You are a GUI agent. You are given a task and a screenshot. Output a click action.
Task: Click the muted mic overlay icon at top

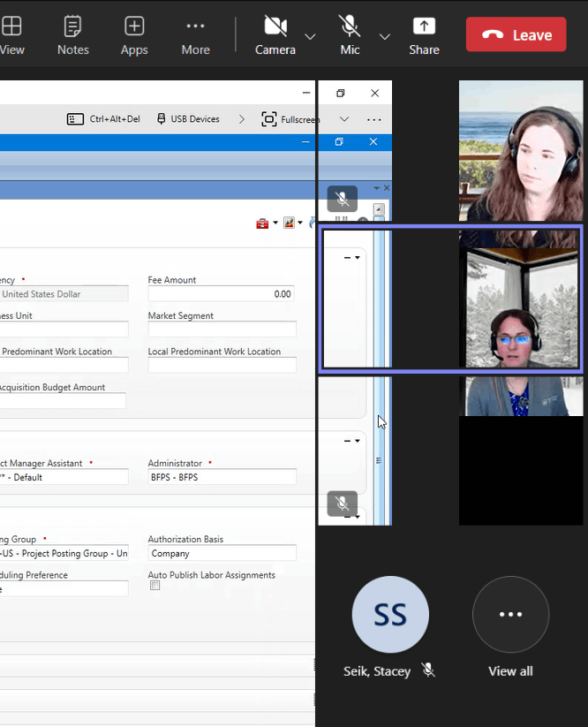[x=342, y=199]
